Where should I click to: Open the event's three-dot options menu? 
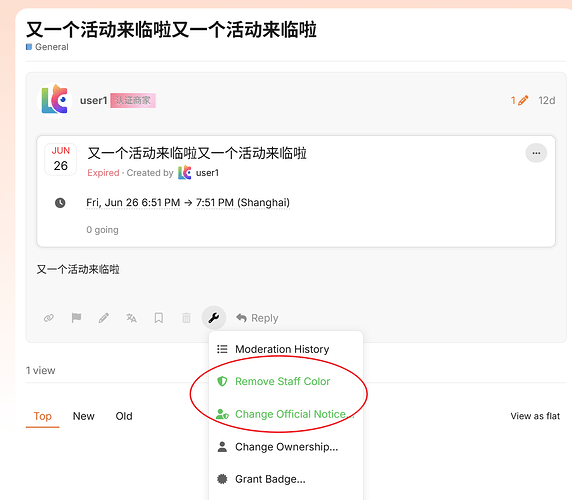point(536,153)
